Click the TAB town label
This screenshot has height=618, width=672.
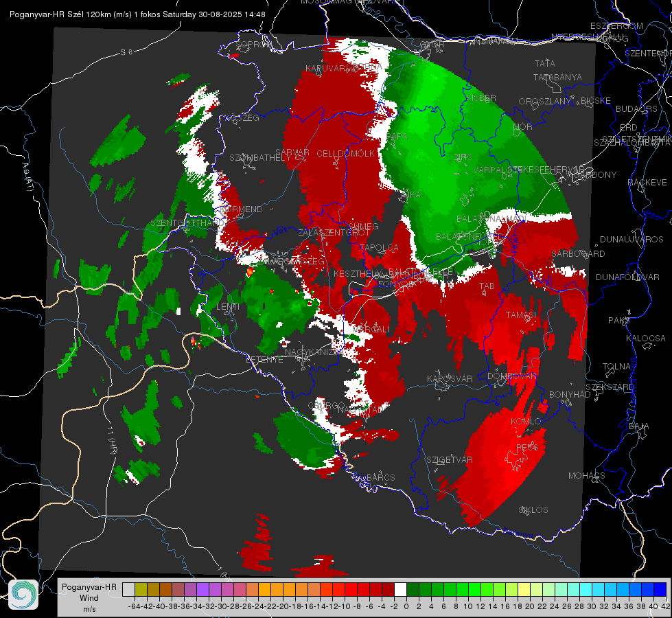pos(487,286)
